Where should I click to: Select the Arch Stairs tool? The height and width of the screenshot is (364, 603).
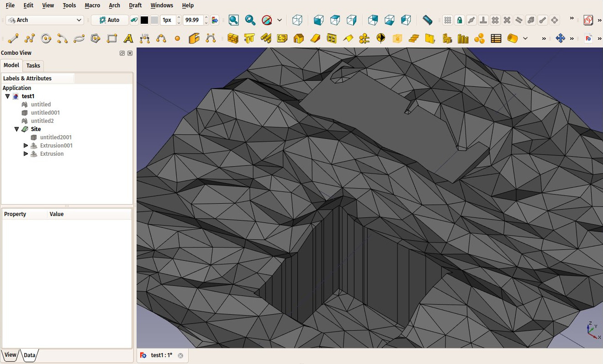(x=414, y=38)
